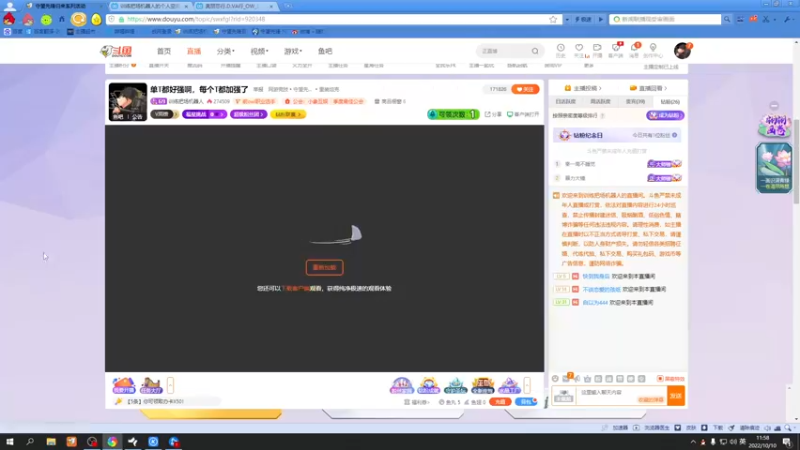
Task: Switch to the 钻粉 diamond fans tab
Action: click(x=670, y=102)
